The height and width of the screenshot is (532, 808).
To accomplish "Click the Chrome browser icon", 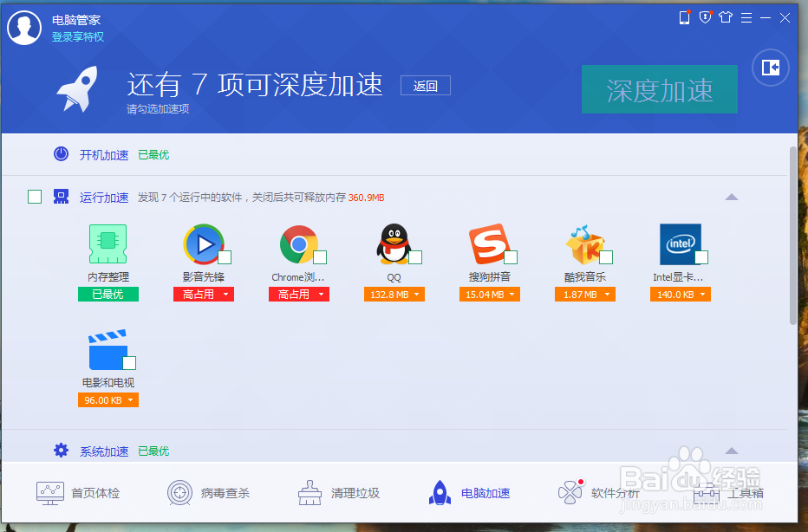I will [x=299, y=244].
